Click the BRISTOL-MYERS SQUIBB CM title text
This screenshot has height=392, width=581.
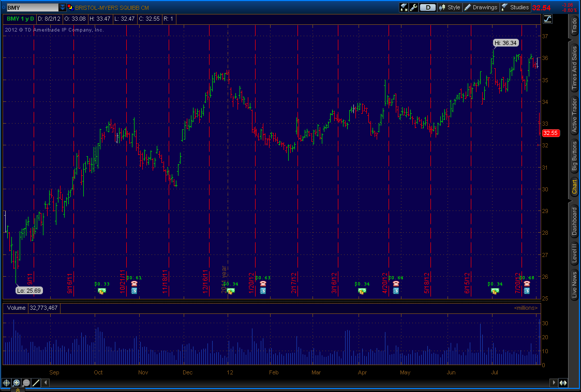[x=112, y=7]
